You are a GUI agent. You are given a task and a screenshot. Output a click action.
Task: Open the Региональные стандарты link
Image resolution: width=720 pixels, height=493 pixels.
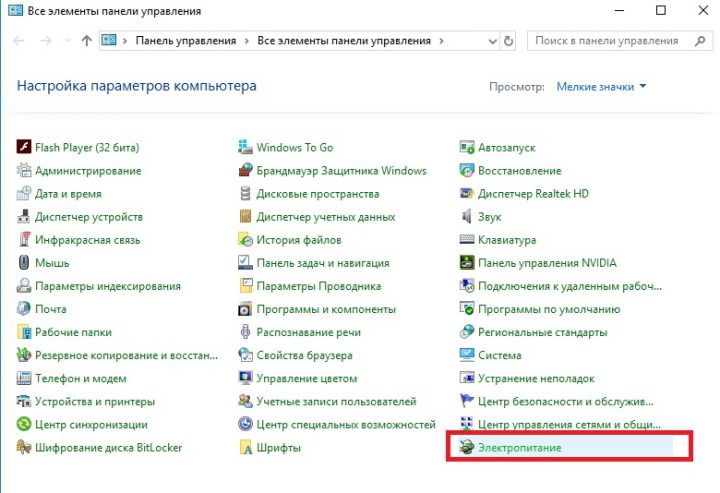[543, 332]
